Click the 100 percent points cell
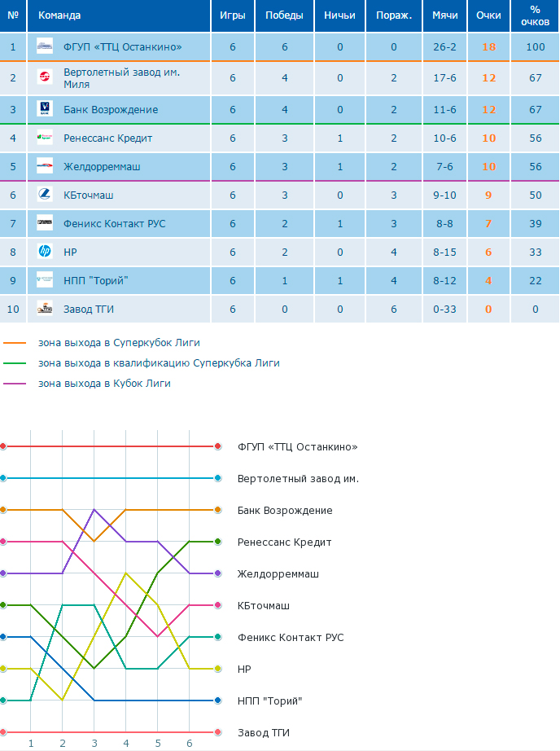Viewport: 560px width, 751px height. (x=535, y=47)
